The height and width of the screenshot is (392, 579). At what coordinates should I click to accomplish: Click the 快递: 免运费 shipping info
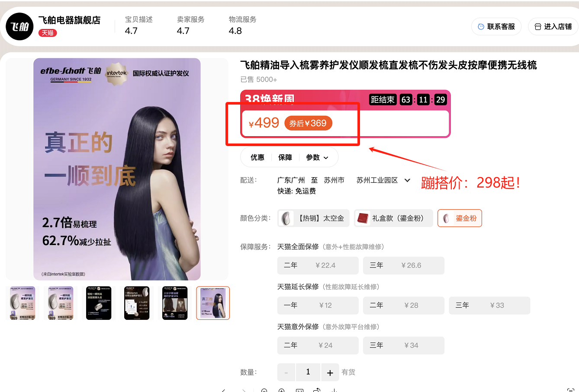297,191
